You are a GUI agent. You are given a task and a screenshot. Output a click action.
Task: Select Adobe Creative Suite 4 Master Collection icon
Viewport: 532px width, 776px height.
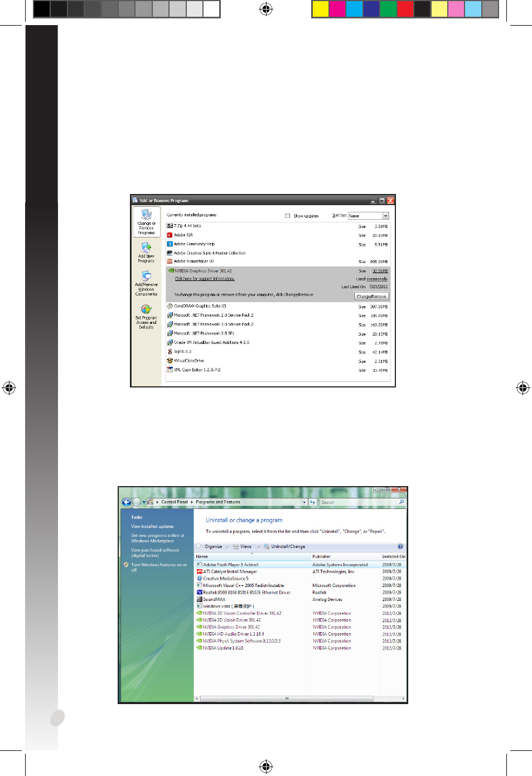pyautogui.click(x=170, y=253)
